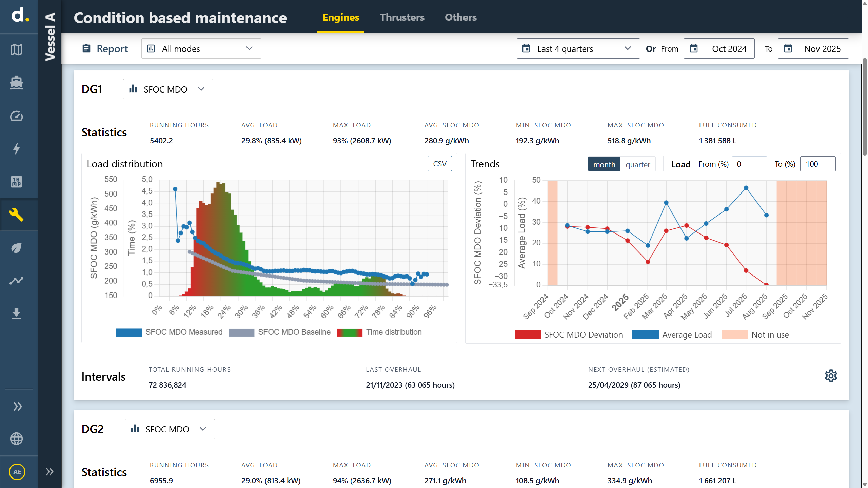Open the globe language icon

(16, 439)
